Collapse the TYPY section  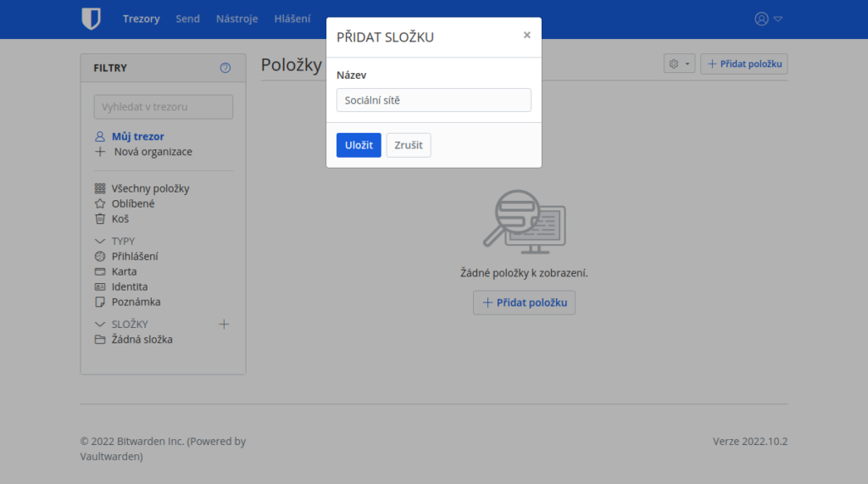point(100,242)
